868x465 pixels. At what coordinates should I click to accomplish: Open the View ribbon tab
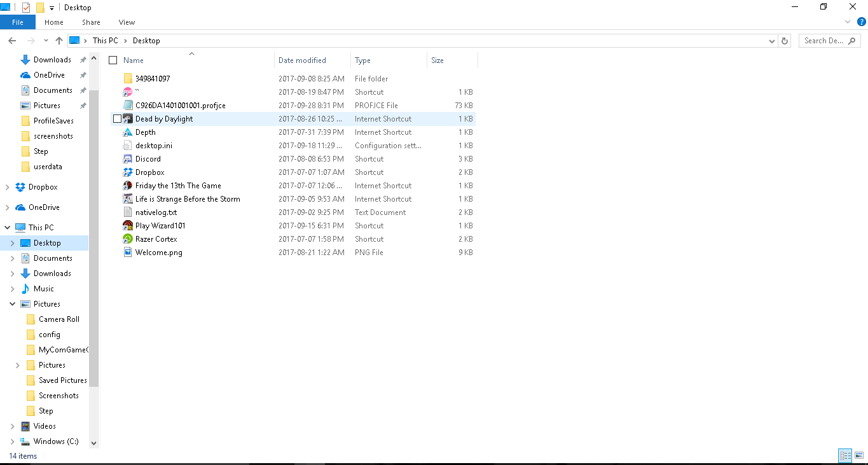click(x=127, y=22)
